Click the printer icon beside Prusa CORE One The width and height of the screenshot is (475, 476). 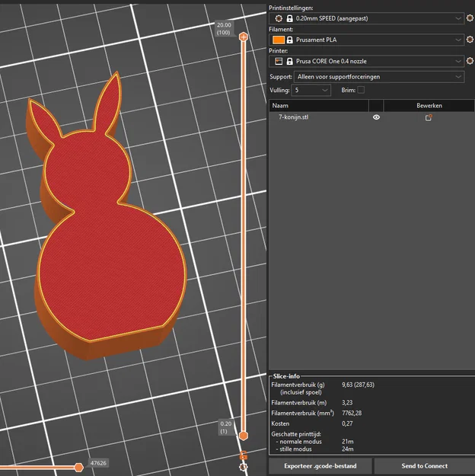tap(279, 61)
